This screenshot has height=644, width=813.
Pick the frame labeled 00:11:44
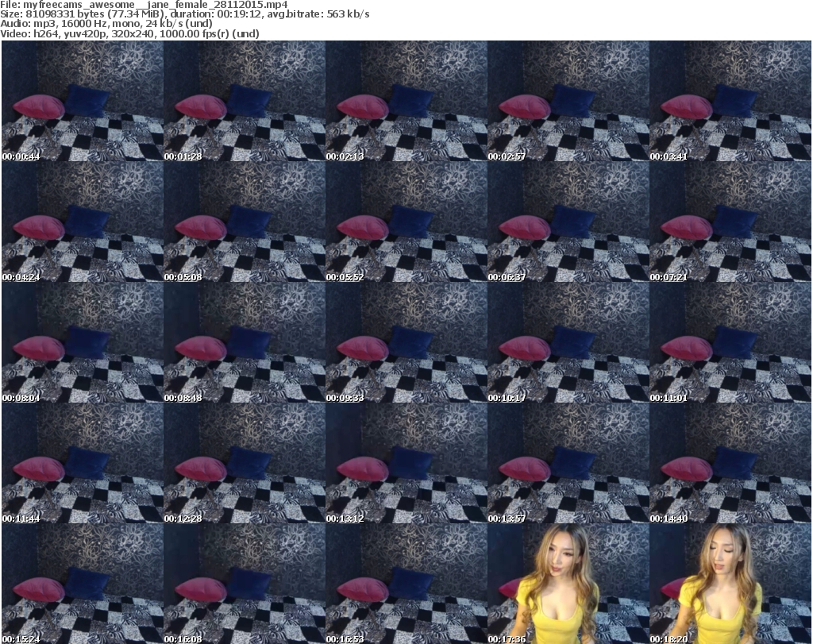(x=83, y=464)
